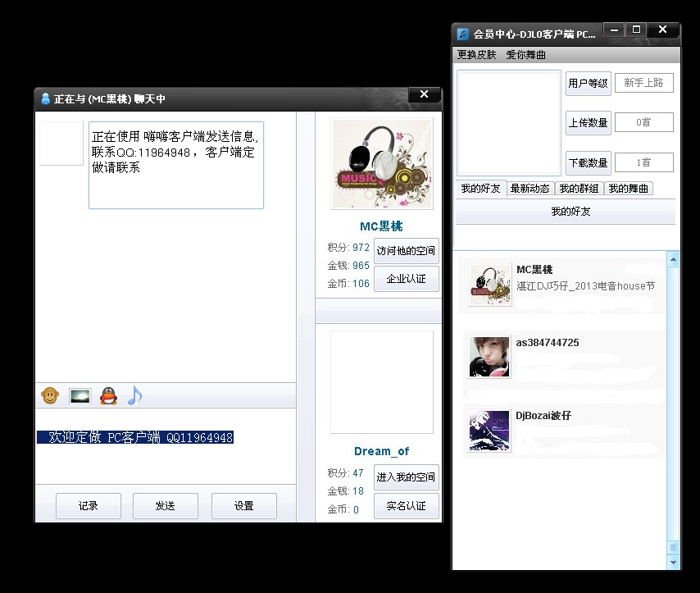Click the 用户等级 button
700x593 pixels.
[x=588, y=84]
